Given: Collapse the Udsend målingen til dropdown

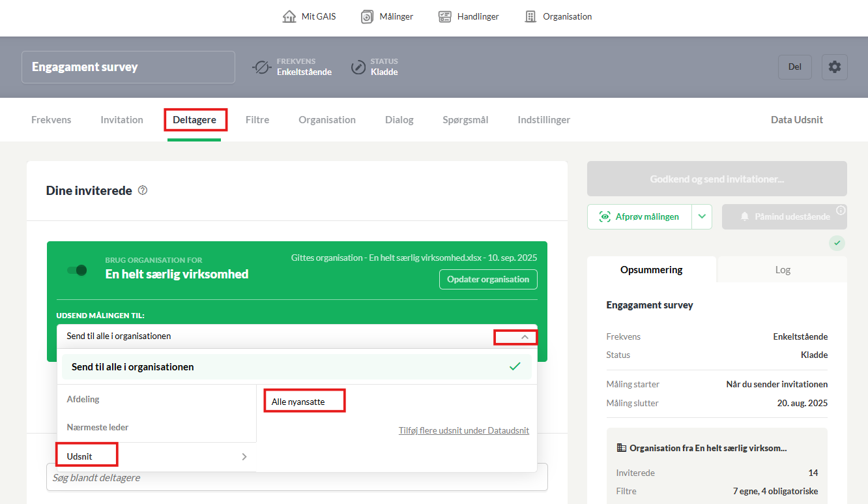Looking at the screenshot, I should click(525, 336).
